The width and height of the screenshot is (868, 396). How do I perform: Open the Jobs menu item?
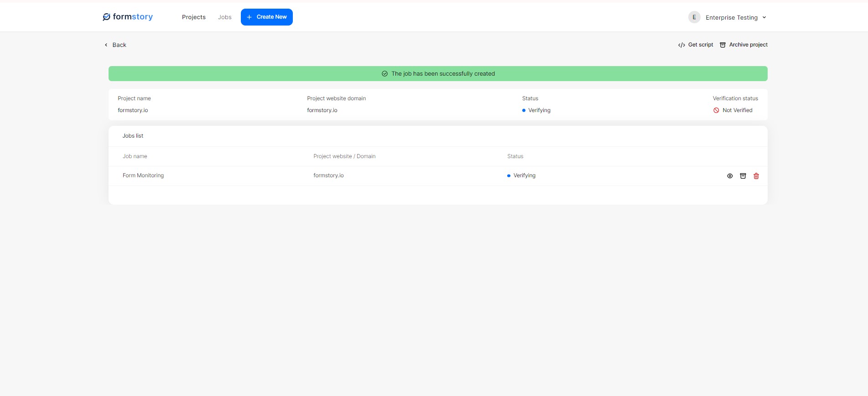[225, 17]
